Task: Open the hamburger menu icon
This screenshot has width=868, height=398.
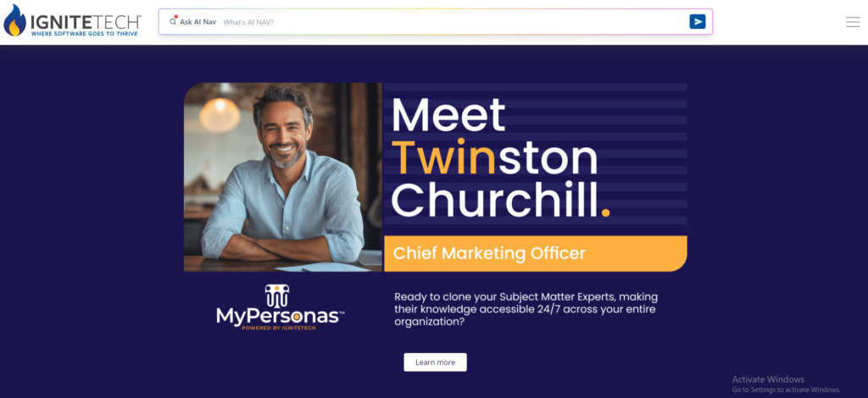Action: pos(853,22)
